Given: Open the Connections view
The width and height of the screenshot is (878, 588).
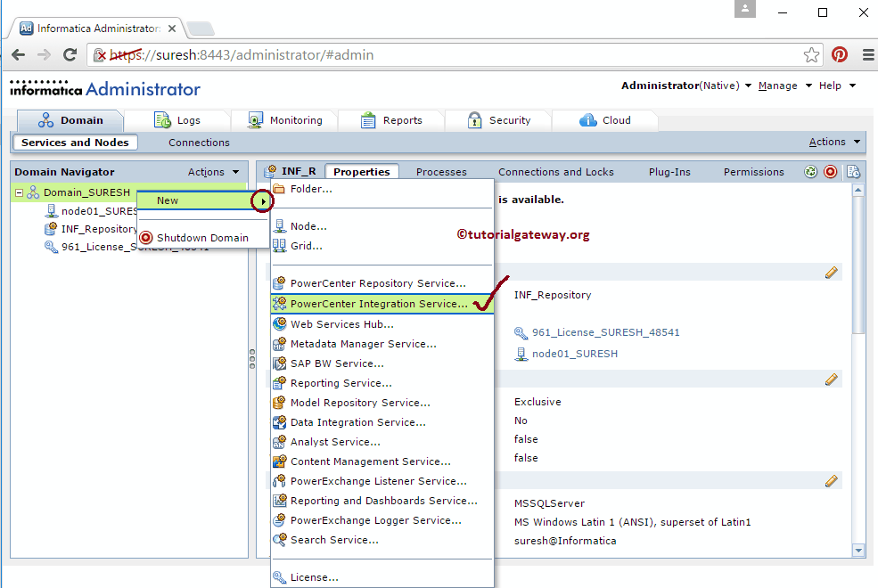Looking at the screenshot, I should 198,142.
